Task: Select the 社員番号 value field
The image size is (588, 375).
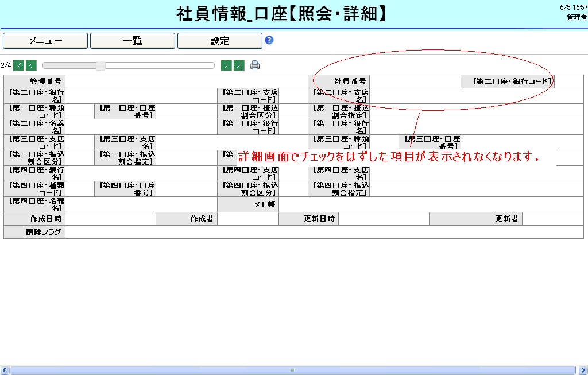Action: [x=415, y=82]
